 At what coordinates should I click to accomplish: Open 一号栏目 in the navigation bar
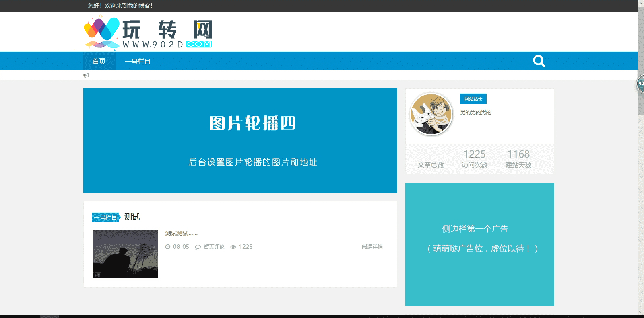click(x=137, y=62)
